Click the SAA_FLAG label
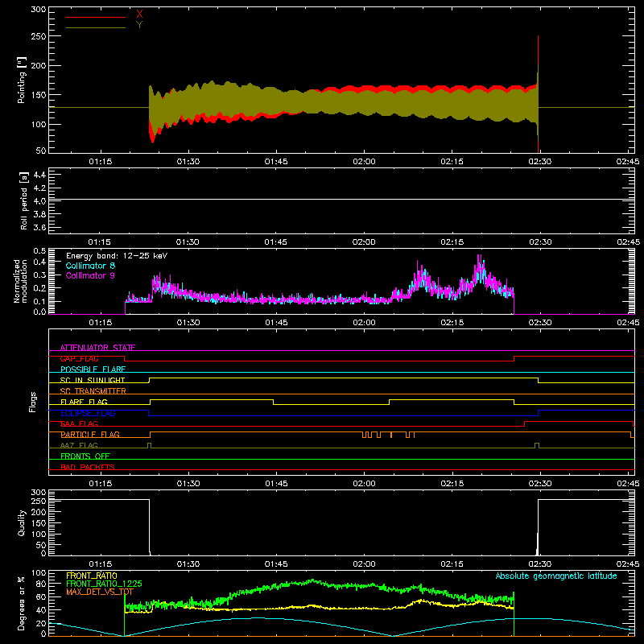The image size is (644, 644). coord(79,423)
